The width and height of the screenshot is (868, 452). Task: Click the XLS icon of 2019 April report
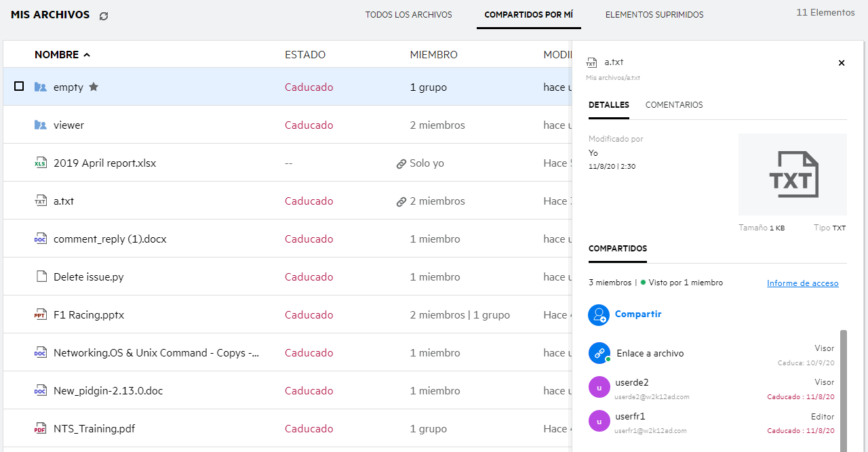tap(41, 163)
